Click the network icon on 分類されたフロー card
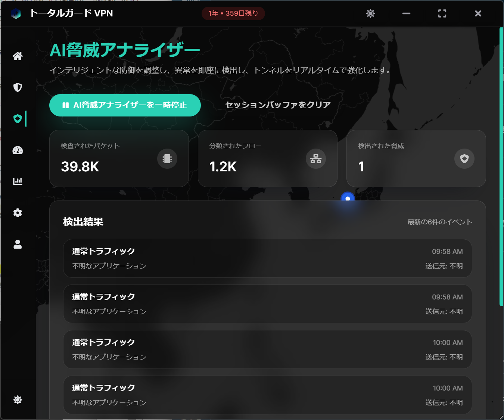Viewport: 504px width, 420px height. tap(315, 158)
